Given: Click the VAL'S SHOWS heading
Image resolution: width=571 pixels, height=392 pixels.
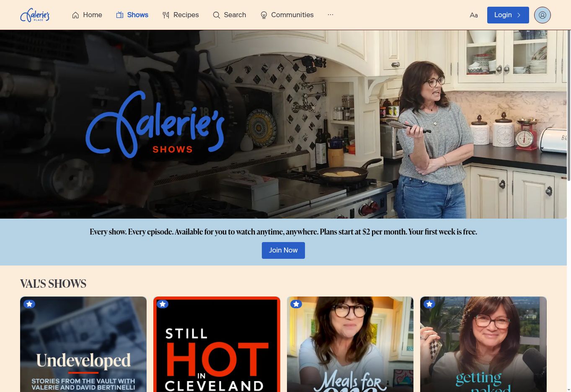Looking at the screenshot, I should coord(53,284).
